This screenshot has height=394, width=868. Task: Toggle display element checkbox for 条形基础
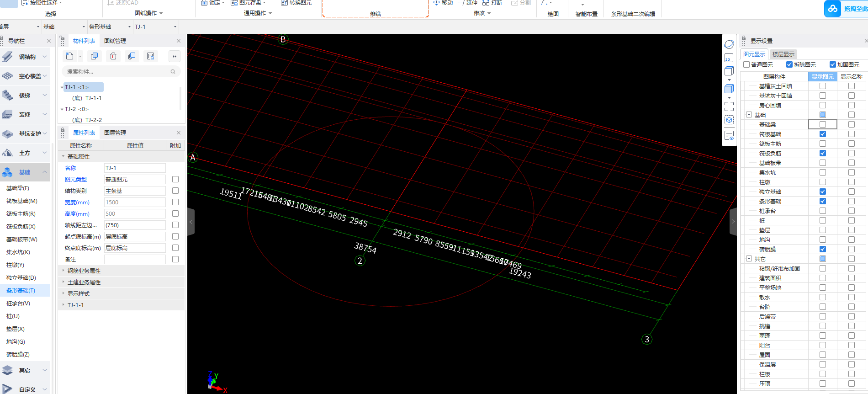(x=823, y=201)
